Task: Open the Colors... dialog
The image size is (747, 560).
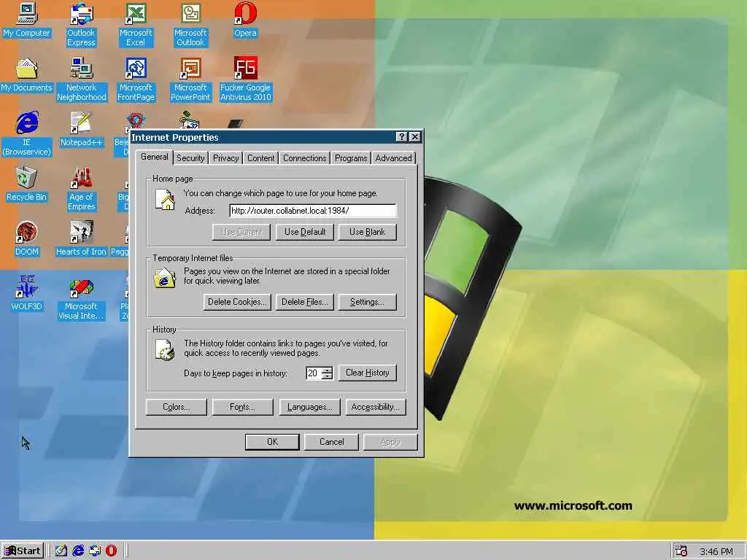Action: [177, 407]
